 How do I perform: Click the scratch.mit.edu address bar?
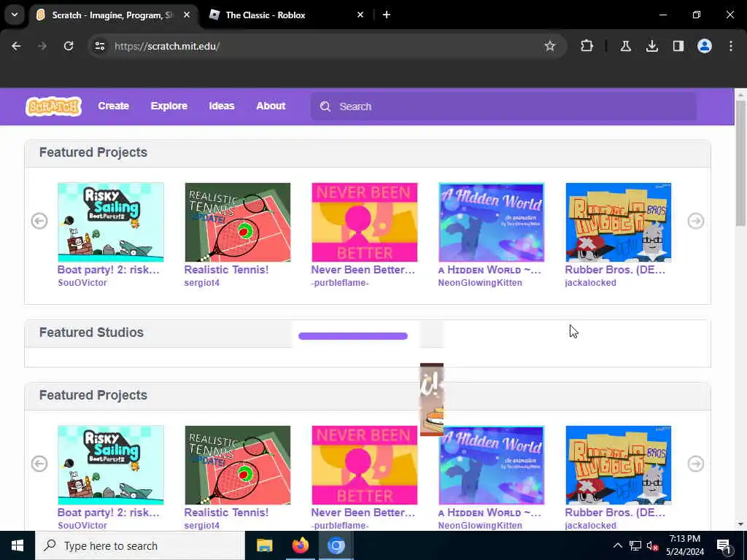pyautogui.click(x=327, y=46)
